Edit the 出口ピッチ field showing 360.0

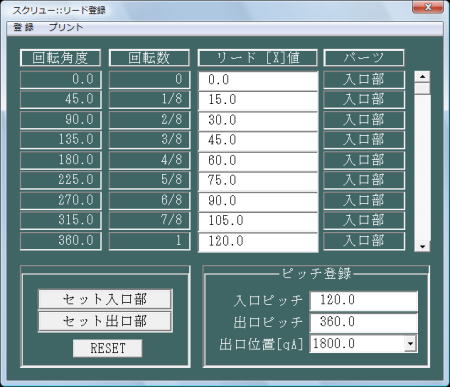[364, 322]
